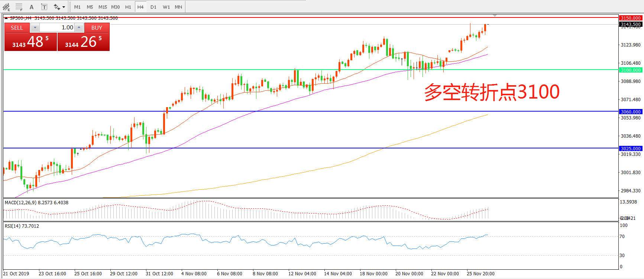Switch to M1 timeframe
The width and height of the screenshot is (644, 279).
[77, 7]
